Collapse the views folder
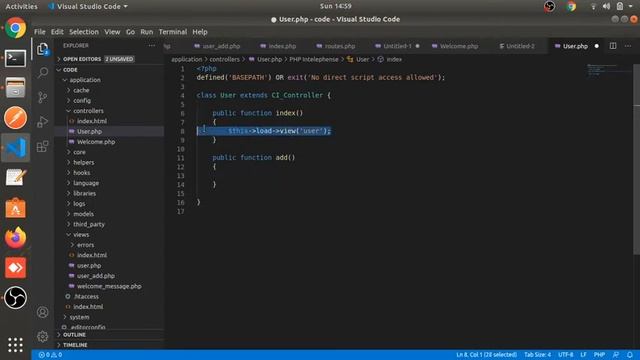 coord(81,235)
